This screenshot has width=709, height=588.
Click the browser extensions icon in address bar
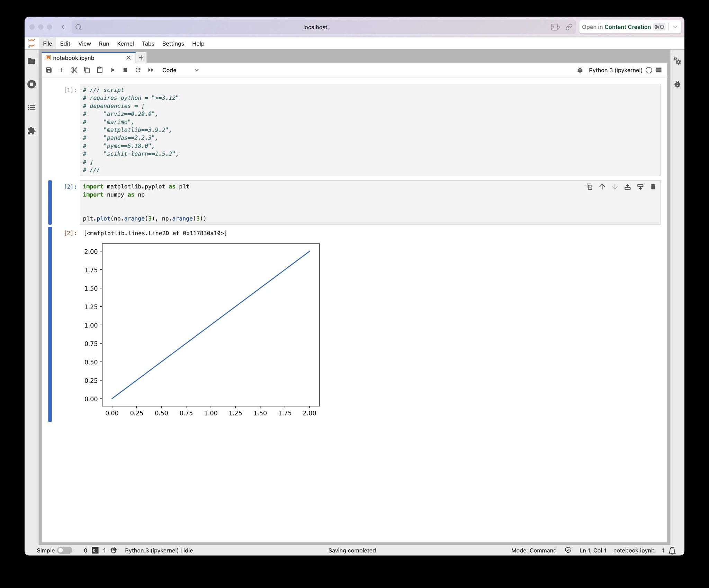(555, 27)
